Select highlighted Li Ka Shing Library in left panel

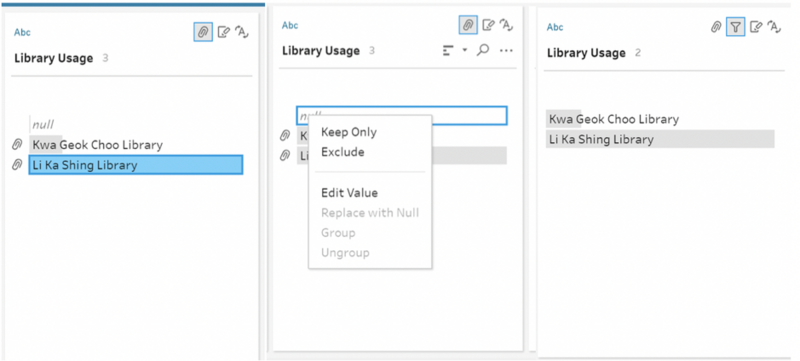(x=136, y=165)
